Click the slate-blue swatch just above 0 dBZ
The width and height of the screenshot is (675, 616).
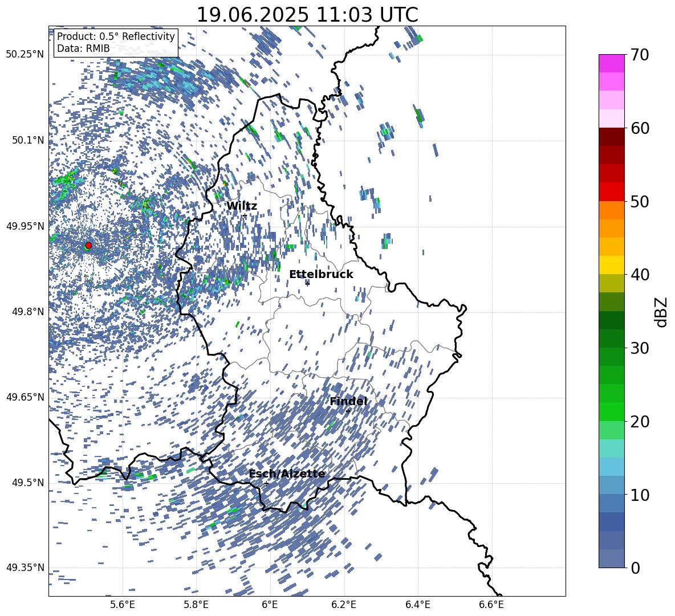point(611,558)
